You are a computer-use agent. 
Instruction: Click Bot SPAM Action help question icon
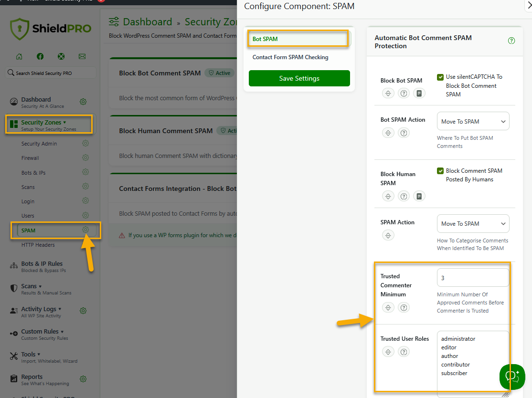coord(404,133)
